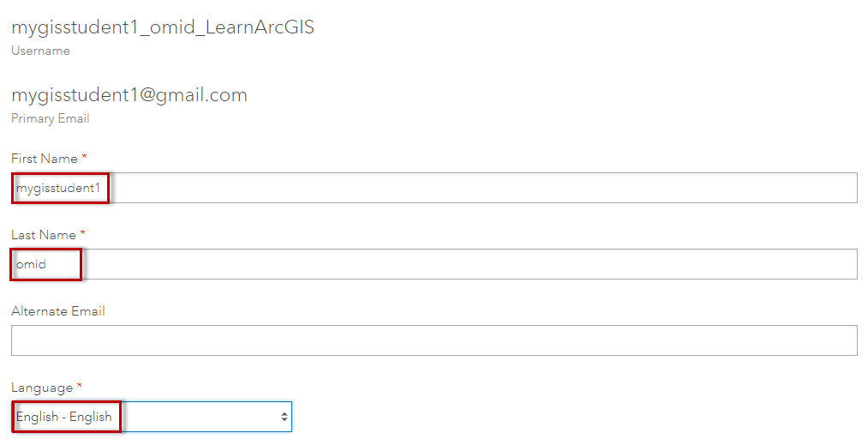Select the mygisstudent1_omid_LearnArcGIS username heading
Image resolution: width=868 pixels, height=445 pixels.
click(x=163, y=27)
